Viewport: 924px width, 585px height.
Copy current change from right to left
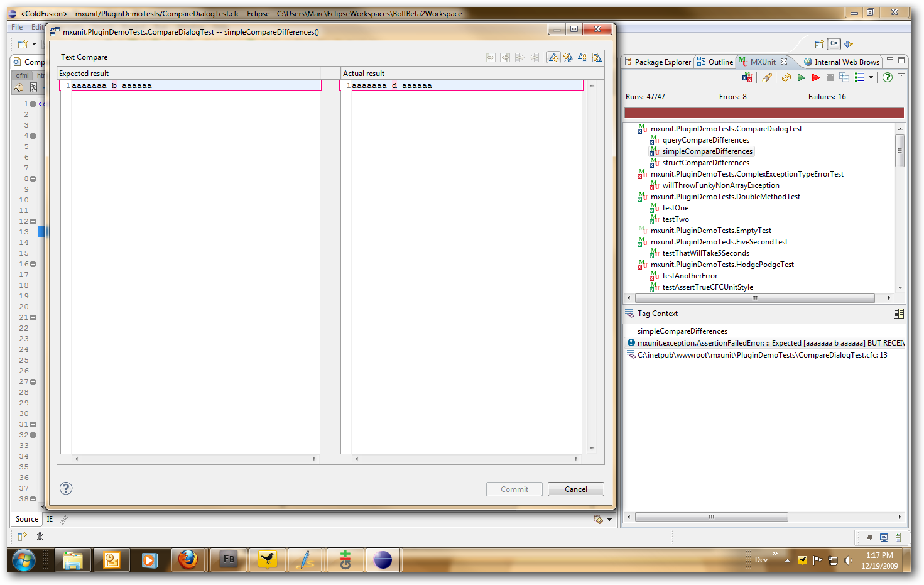coord(534,58)
